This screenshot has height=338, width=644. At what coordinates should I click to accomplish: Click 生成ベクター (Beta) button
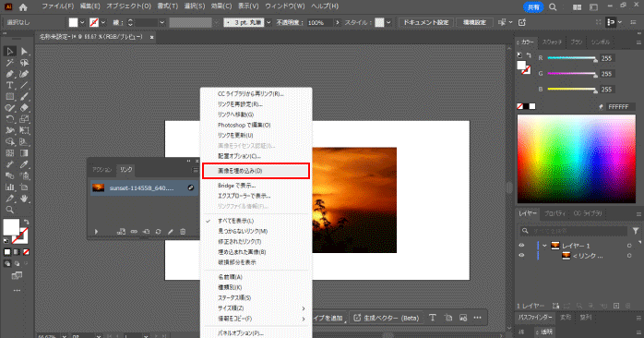point(386,318)
